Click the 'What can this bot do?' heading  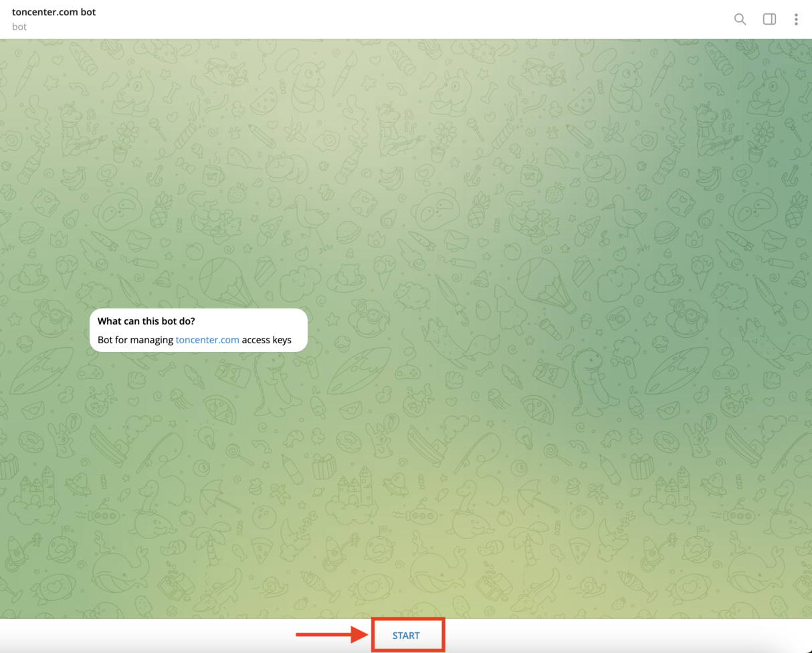(x=146, y=321)
